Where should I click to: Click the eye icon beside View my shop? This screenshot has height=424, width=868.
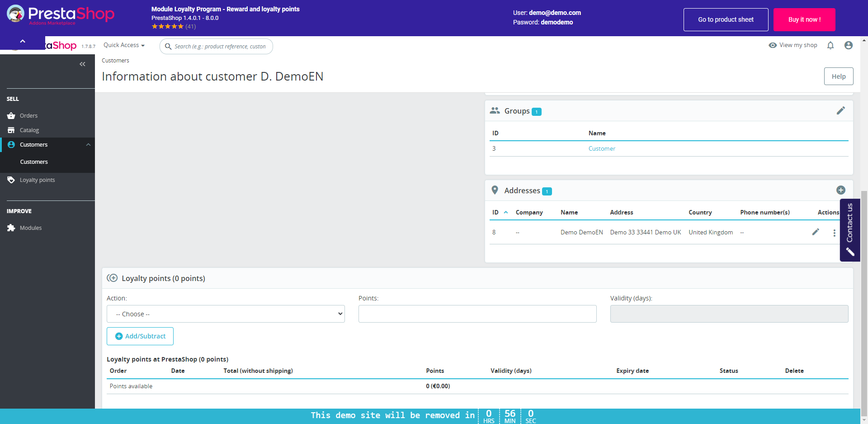point(773,45)
